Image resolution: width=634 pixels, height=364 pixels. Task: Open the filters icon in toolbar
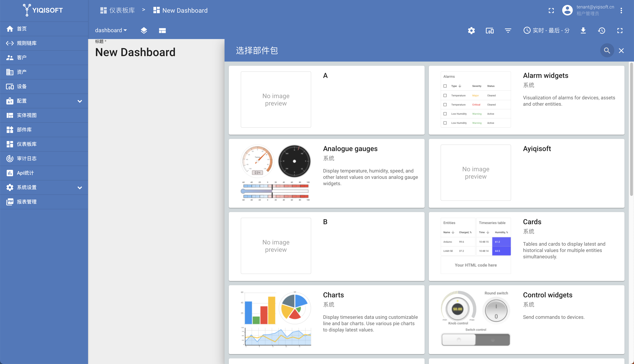(508, 30)
